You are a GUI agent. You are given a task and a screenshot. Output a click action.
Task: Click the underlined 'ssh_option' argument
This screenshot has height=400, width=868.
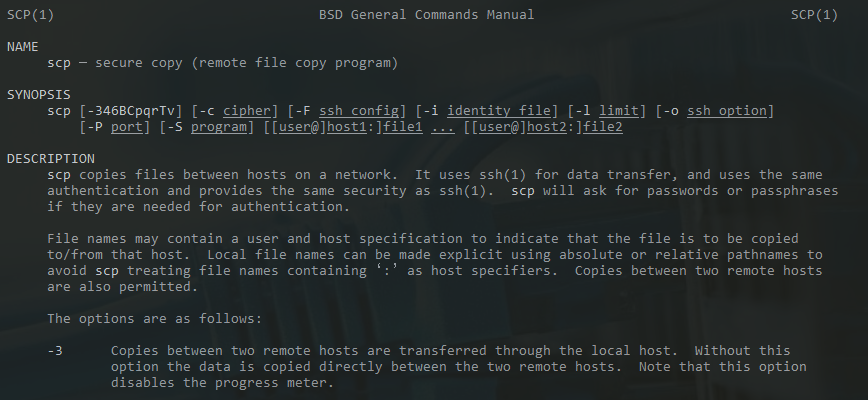[x=727, y=111]
